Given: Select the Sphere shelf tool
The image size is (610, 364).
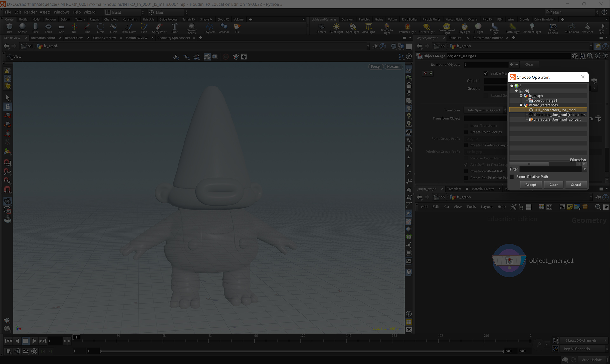Looking at the screenshot, I should (x=23, y=28).
